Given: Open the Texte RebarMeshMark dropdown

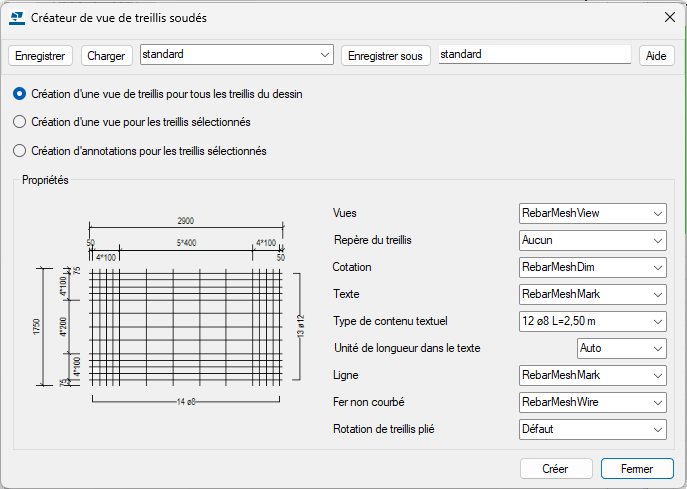Looking at the screenshot, I should (592, 294).
